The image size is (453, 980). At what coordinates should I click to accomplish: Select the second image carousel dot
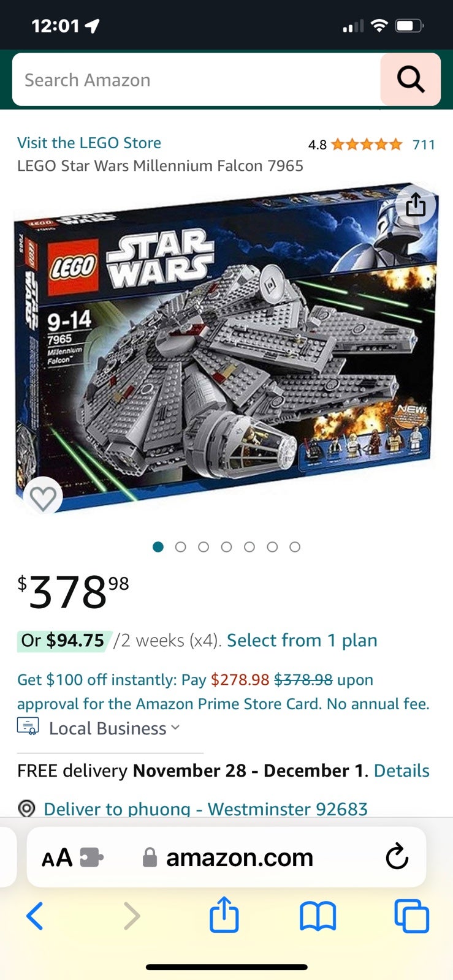(180, 547)
